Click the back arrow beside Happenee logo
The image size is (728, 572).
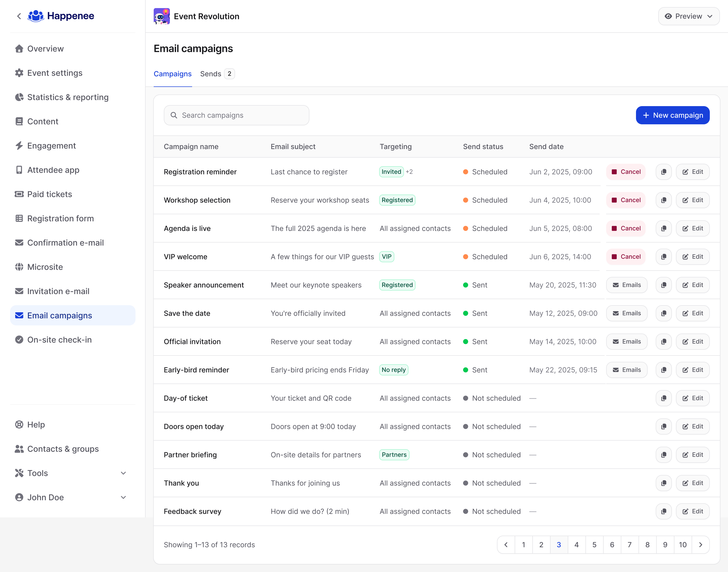(x=19, y=16)
